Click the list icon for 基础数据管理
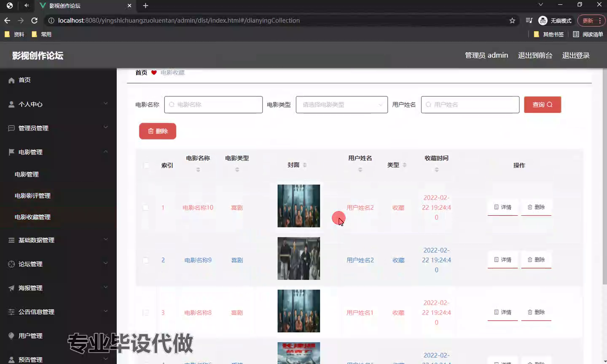Screen dimensions: 607x364 pyautogui.click(x=11, y=240)
